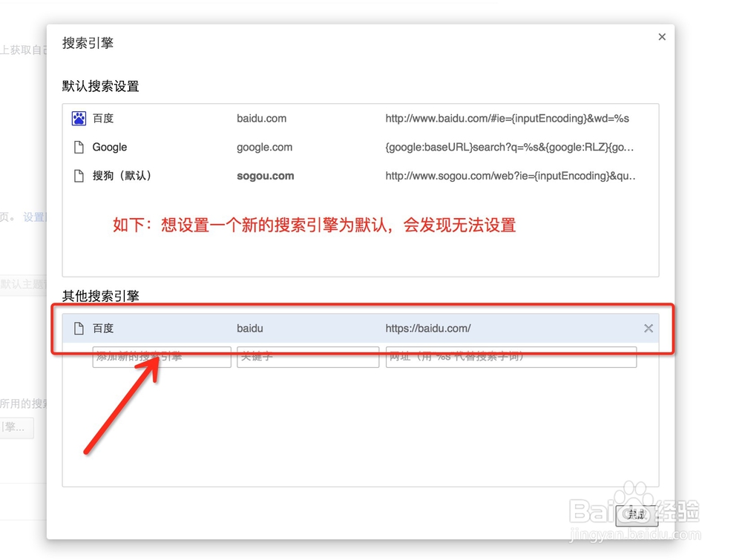
Task: Click the 完成 done button
Action: [637, 515]
